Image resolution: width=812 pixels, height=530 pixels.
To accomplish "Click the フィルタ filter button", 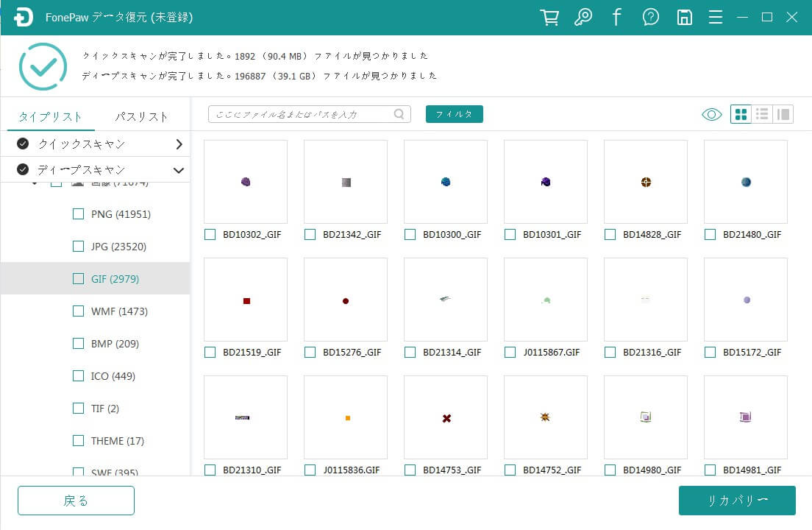I will pyautogui.click(x=454, y=114).
